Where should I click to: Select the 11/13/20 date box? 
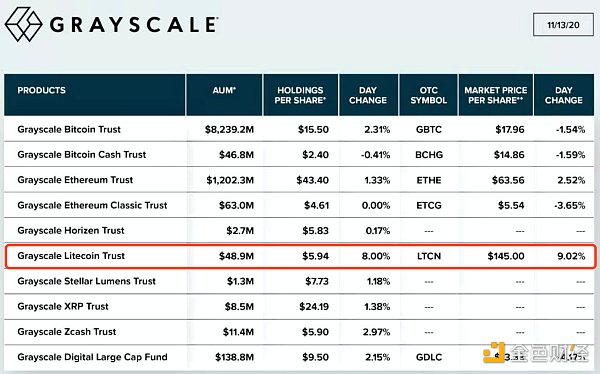pos(563,25)
